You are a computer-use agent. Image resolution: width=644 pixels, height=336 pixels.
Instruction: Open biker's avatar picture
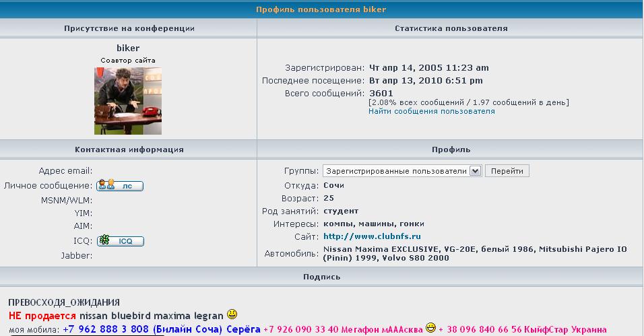128,101
